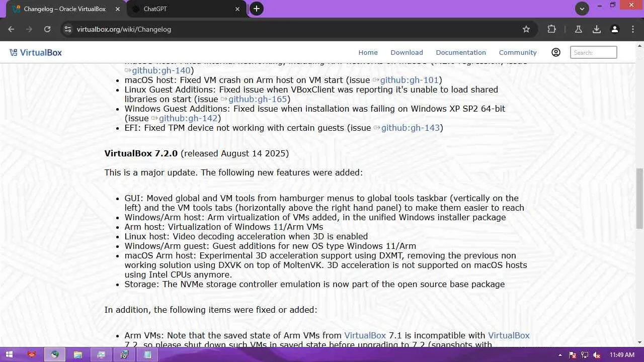Close the ChatGPT tab
The image size is (644, 362).
[238, 9]
